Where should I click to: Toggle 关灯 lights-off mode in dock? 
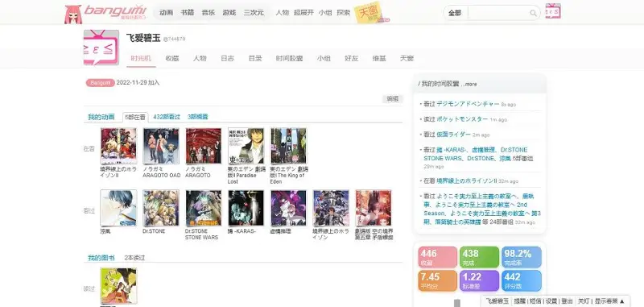[x=584, y=301]
